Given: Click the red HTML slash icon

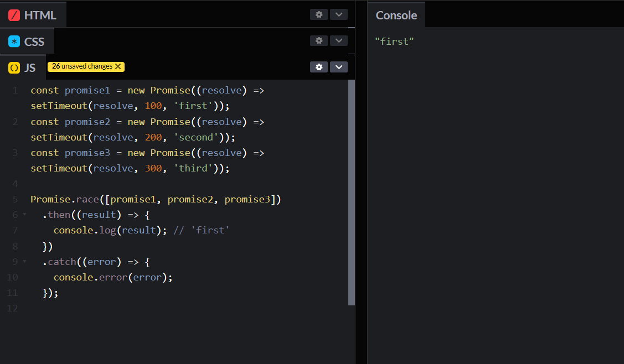Looking at the screenshot, I should coord(14,15).
